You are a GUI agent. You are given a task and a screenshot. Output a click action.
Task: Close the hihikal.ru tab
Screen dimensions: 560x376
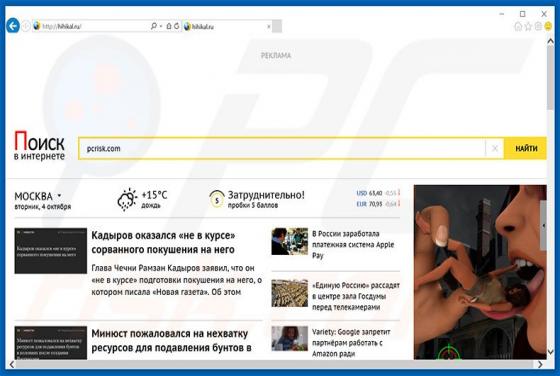(269, 26)
